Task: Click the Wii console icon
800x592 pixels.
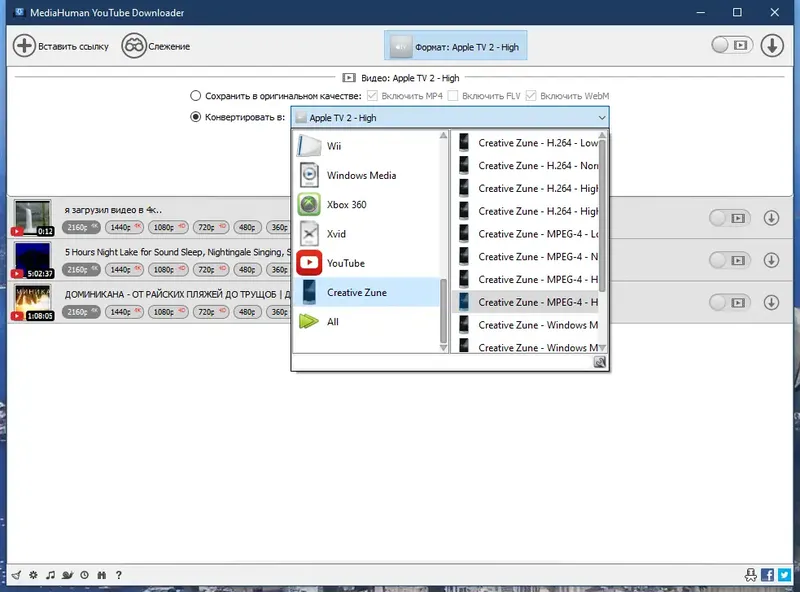Action: pyautogui.click(x=309, y=146)
